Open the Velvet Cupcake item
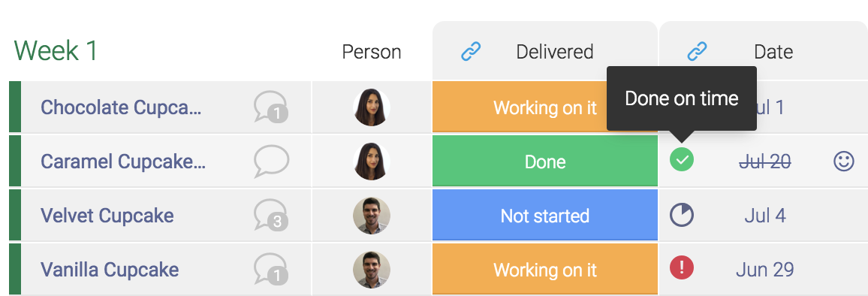The height and width of the screenshot is (296, 868). (107, 215)
